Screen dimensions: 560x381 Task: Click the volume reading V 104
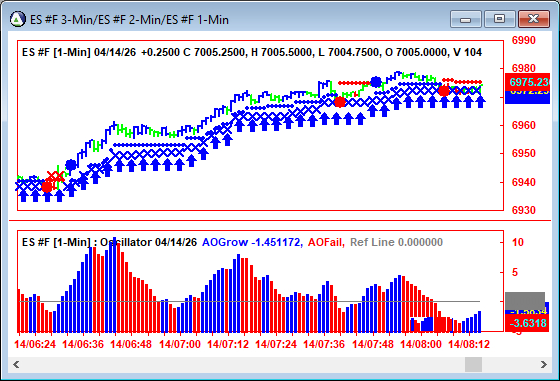click(468, 52)
